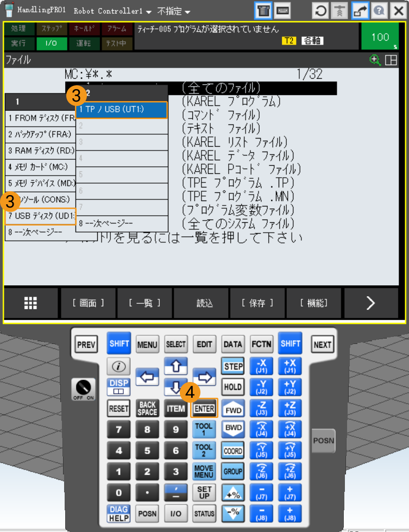The height and width of the screenshot is (532, 409).
Task: Click the ENTER key on keypad
Action: pos(204,409)
